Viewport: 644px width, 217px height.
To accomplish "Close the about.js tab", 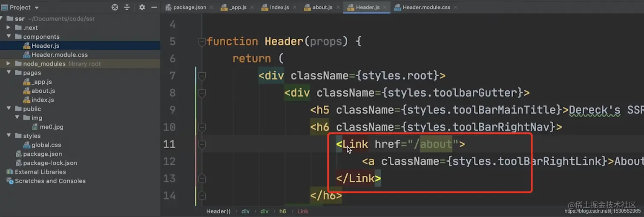I will [338, 7].
